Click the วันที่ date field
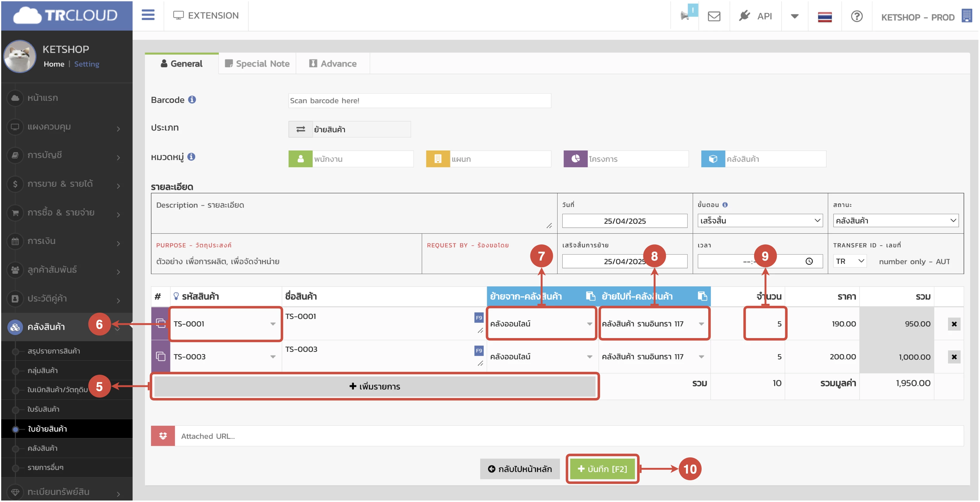Image resolution: width=980 pixels, height=502 pixels. [x=625, y=221]
